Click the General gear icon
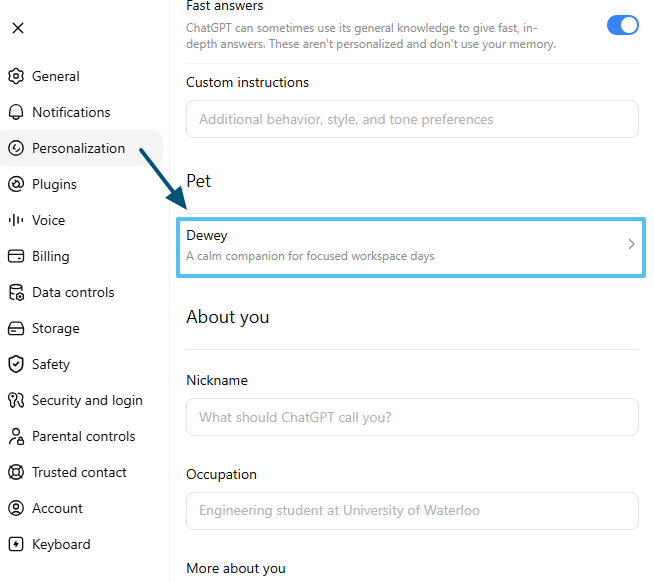Screen dimensions: 654x582 tap(16, 76)
